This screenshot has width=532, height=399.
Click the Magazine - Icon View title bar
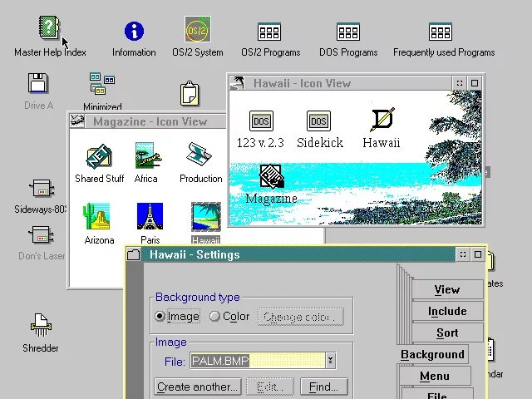click(x=155, y=121)
